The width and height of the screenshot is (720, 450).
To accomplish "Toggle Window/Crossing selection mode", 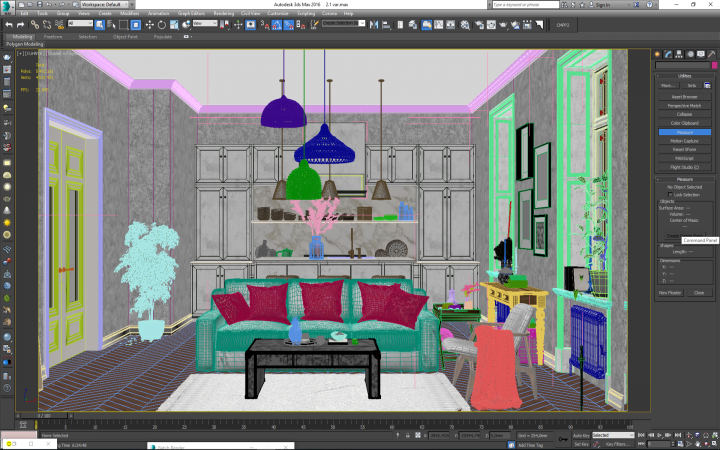I will 136,25.
